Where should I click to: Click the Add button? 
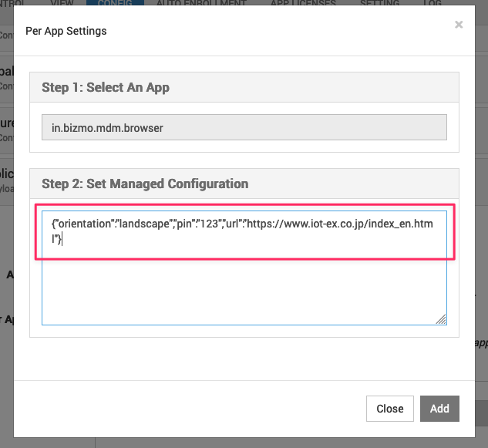pyautogui.click(x=439, y=409)
